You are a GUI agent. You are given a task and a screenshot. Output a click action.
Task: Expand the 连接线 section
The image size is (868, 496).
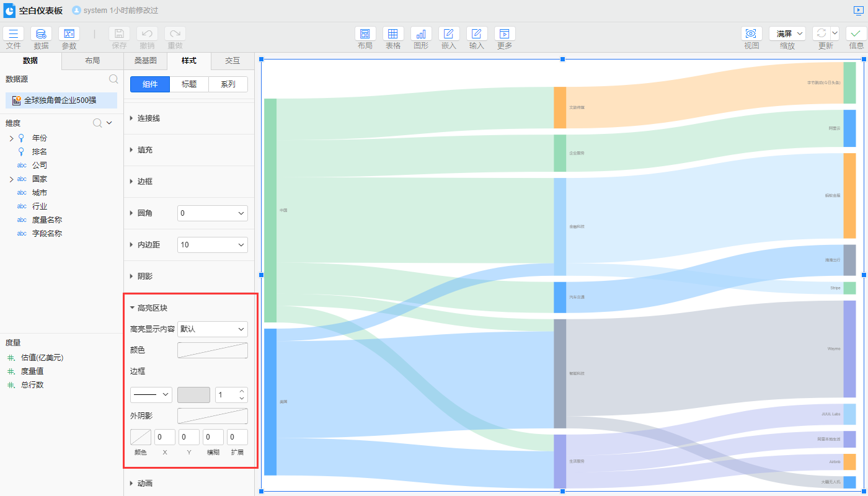149,118
